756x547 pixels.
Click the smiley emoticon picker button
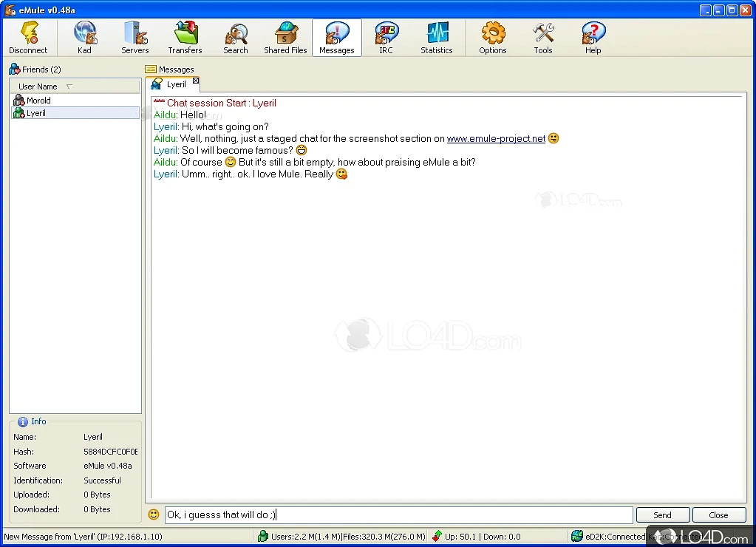(x=154, y=514)
